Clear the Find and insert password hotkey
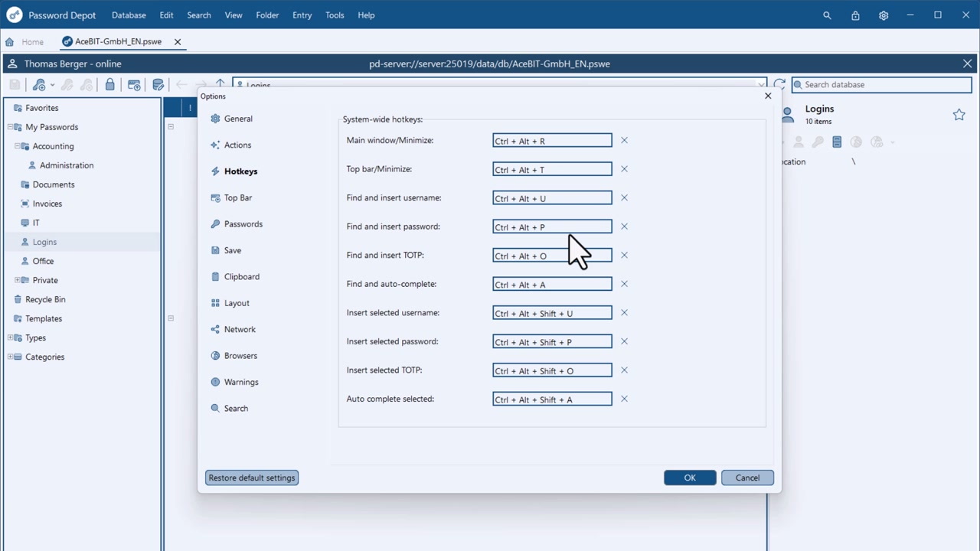 [x=624, y=227]
